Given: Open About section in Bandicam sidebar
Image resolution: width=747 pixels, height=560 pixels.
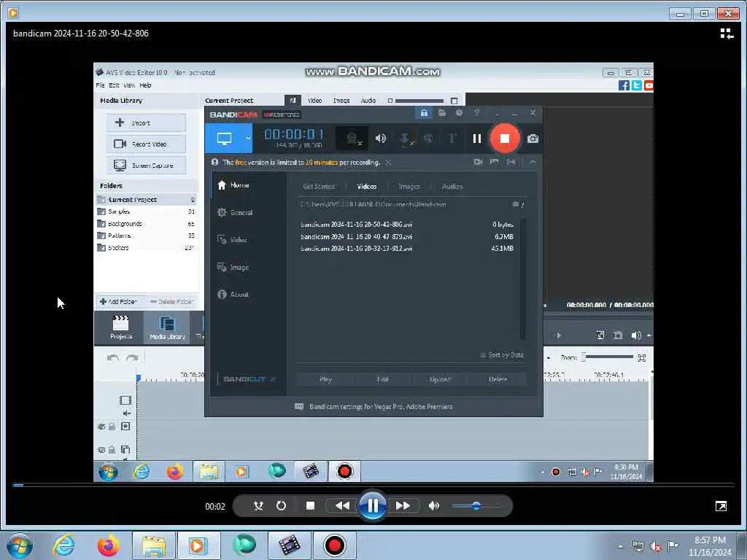Looking at the screenshot, I should (x=233, y=295).
